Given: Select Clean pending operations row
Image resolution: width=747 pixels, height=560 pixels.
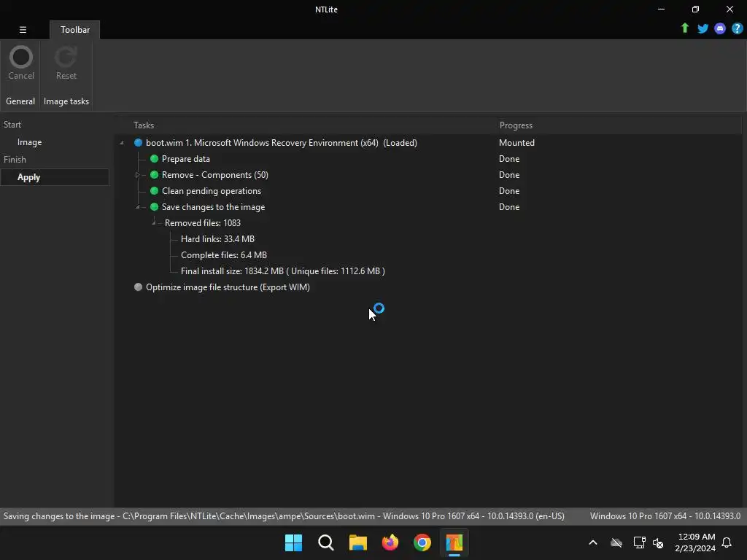Looking at the screenshot, I should coord(212,191).
